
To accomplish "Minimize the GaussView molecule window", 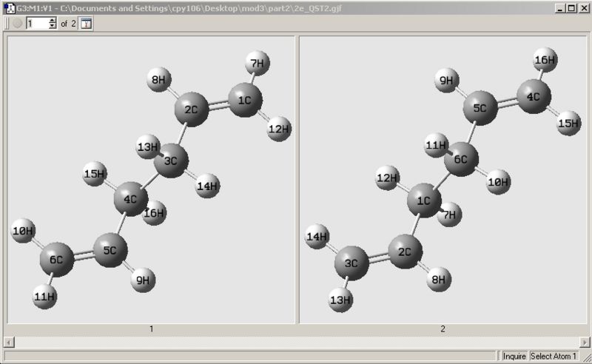I will [560, 8].
